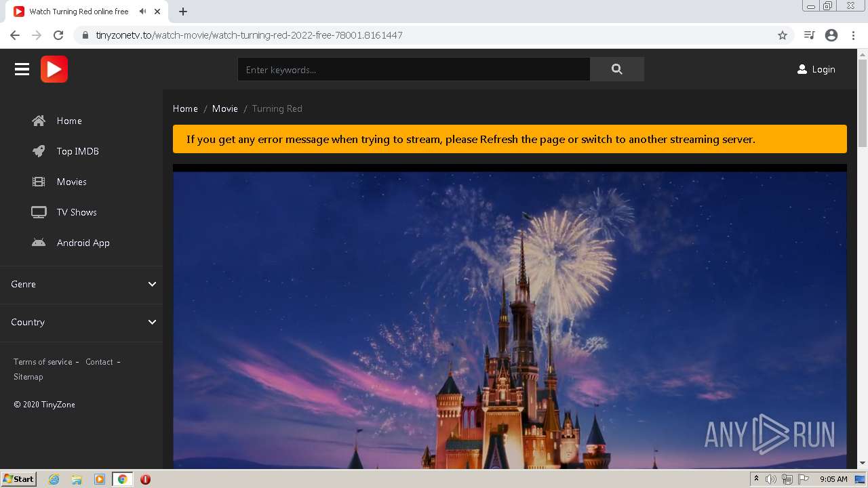Open the Windows Start button
This screenshot has width=868, height=488.
click(19, 479)
